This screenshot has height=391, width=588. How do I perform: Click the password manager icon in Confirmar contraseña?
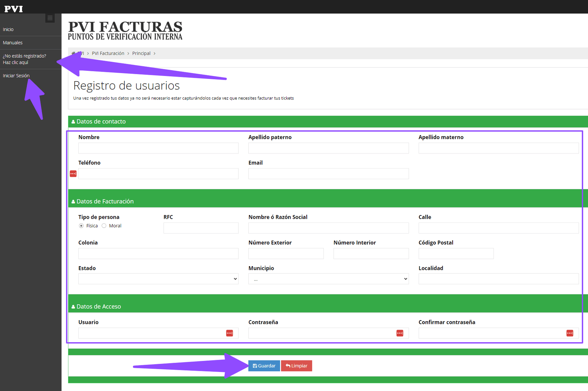570,333
